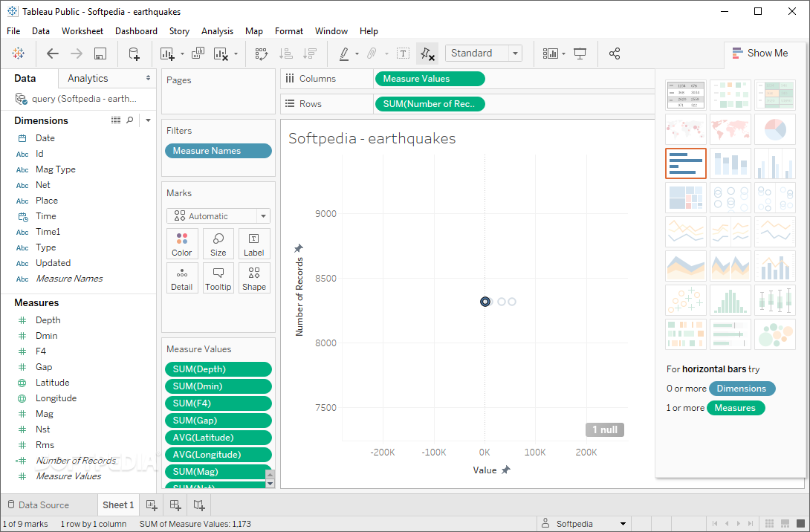Click the Tableau start page icon
Viewport: 810px width, 532px height.
click(18, 53)
